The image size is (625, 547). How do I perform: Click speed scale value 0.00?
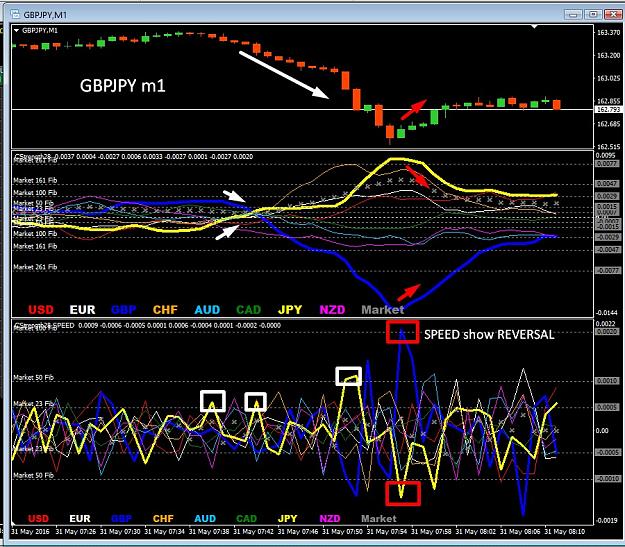click(x=602, y=431)
